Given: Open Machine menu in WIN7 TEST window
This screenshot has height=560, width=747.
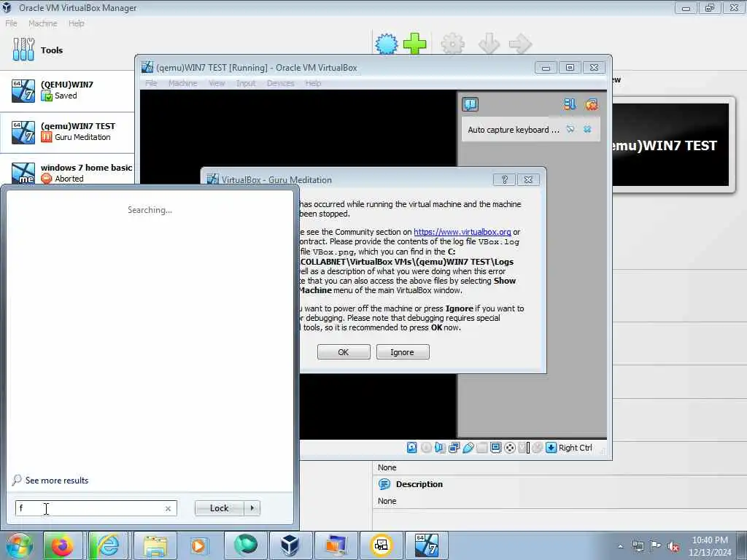Looking at the screenshot, I should point(182,83).
